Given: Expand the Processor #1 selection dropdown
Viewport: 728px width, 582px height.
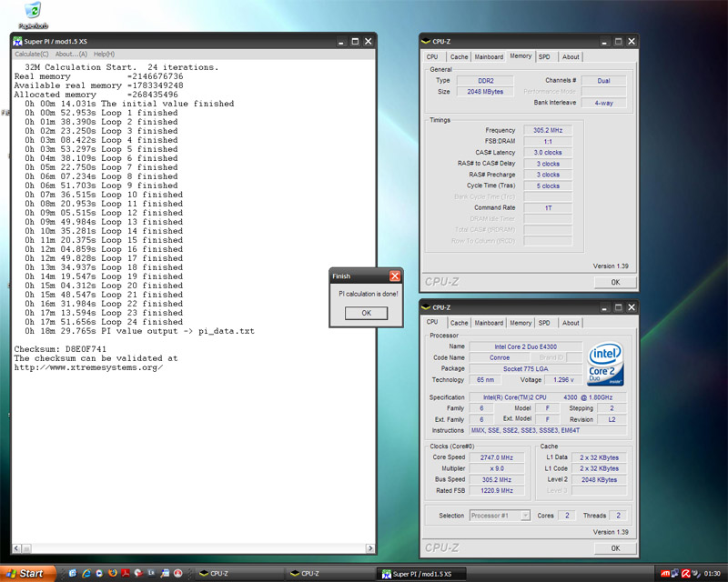Looking at the screenshot, I should coord(526,516).
